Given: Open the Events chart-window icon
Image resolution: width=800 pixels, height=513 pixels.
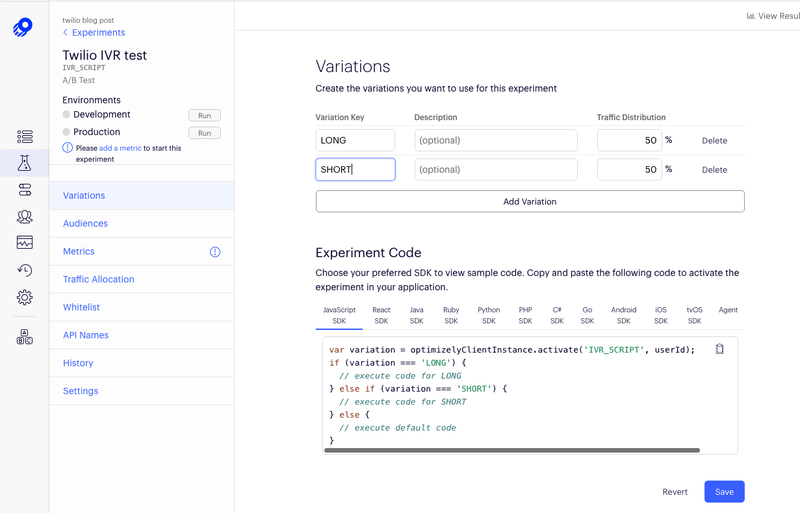Looking at the screenshot, I should 24,242.
